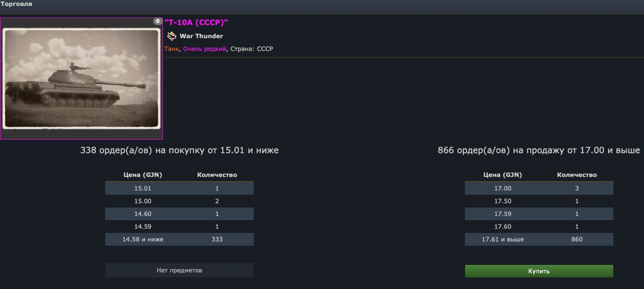Click the Торговля page heading
This screenshot has height=289, width=644.
click(16, 4)
